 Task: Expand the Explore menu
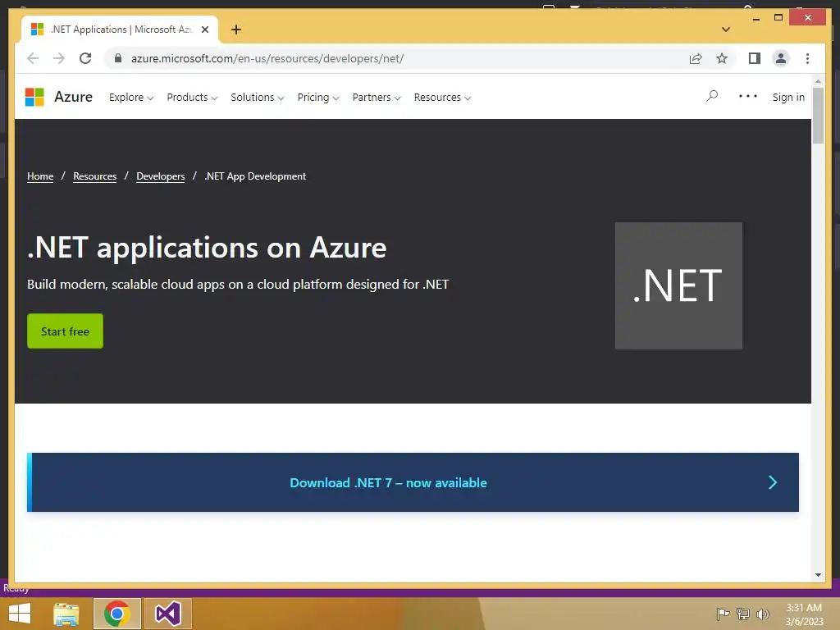[x=131, y=98]
